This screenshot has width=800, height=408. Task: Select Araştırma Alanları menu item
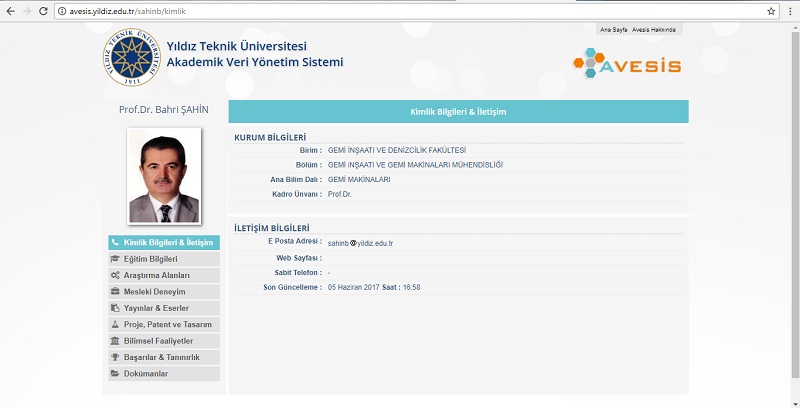(163, 275)
